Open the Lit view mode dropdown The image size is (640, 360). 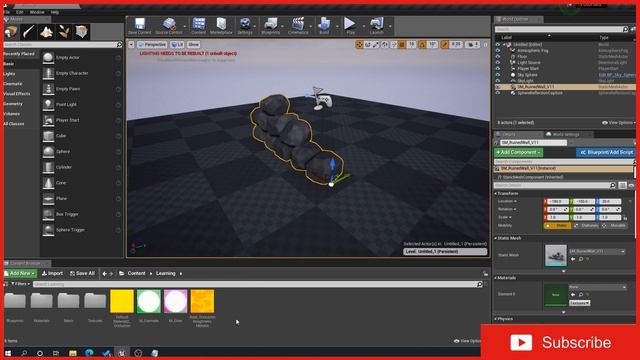(177, 44)
